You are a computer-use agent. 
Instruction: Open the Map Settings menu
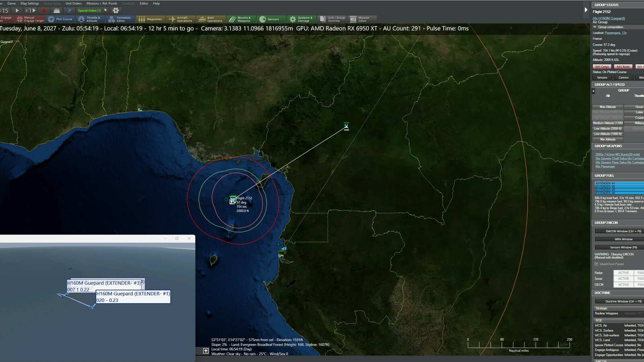pyautogui.click(x=30, y=3)
